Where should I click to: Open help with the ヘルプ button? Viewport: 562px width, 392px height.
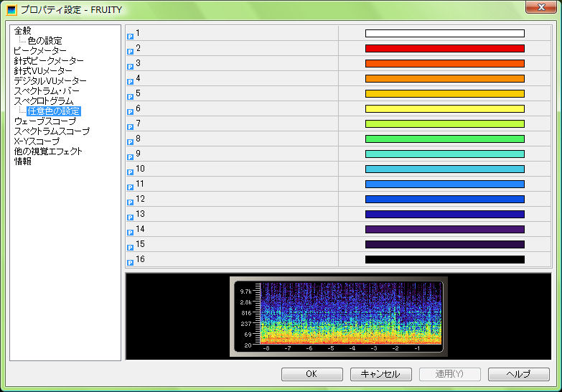[x=518, y=374]
